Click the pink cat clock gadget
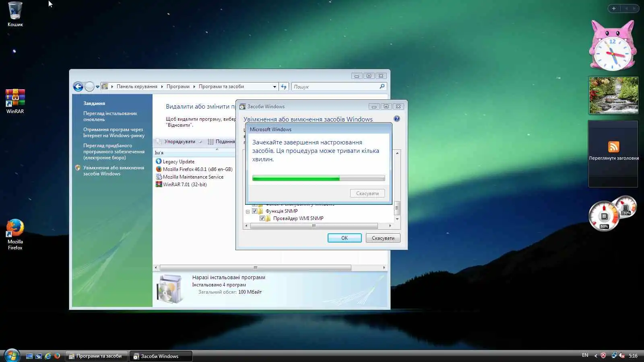The width and height of the screenshot is (644, 362). tap(613, 45)
